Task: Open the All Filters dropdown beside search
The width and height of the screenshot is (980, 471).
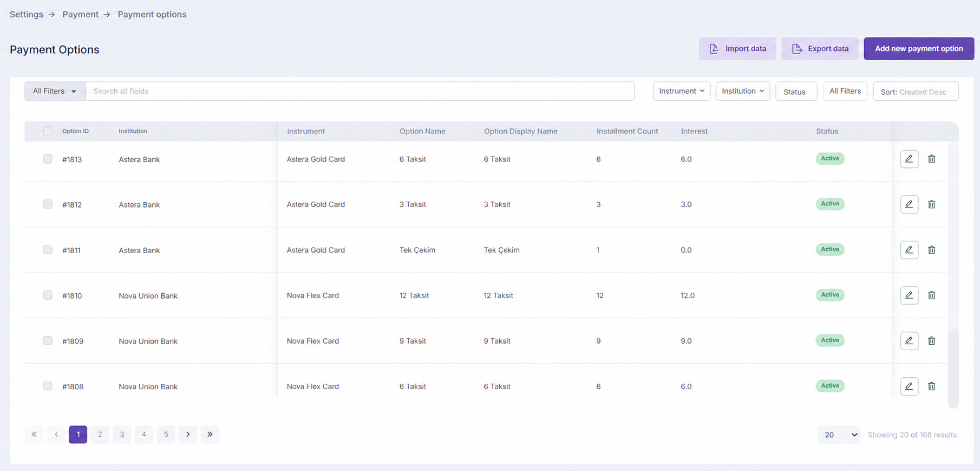Action: tap(55, 91)
